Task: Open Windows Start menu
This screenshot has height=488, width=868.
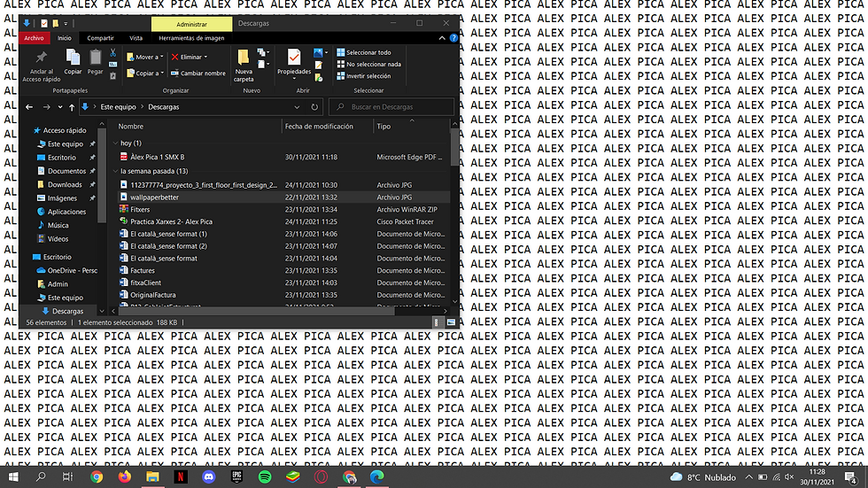Action: pos(13,476)
